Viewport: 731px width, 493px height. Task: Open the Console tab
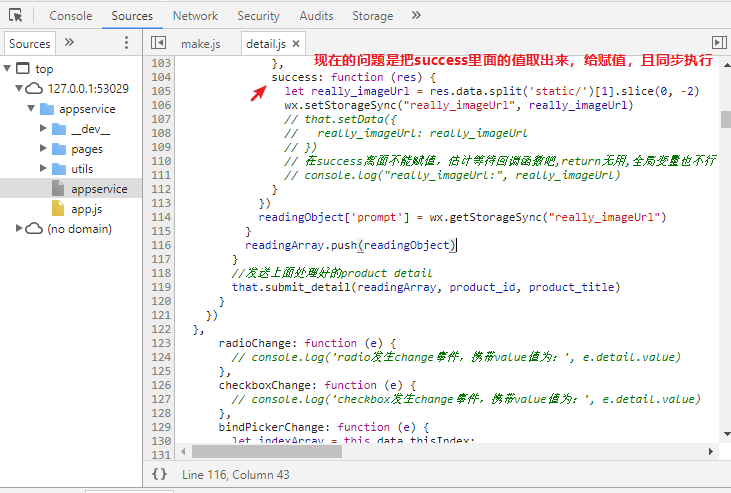pyautogui.click(x=71, y=16)
